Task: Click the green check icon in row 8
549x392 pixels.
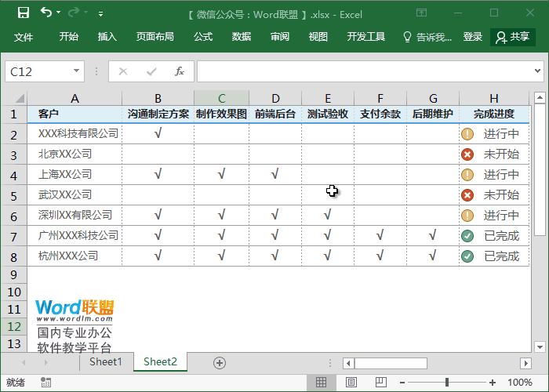Action: tap(467, 256)
